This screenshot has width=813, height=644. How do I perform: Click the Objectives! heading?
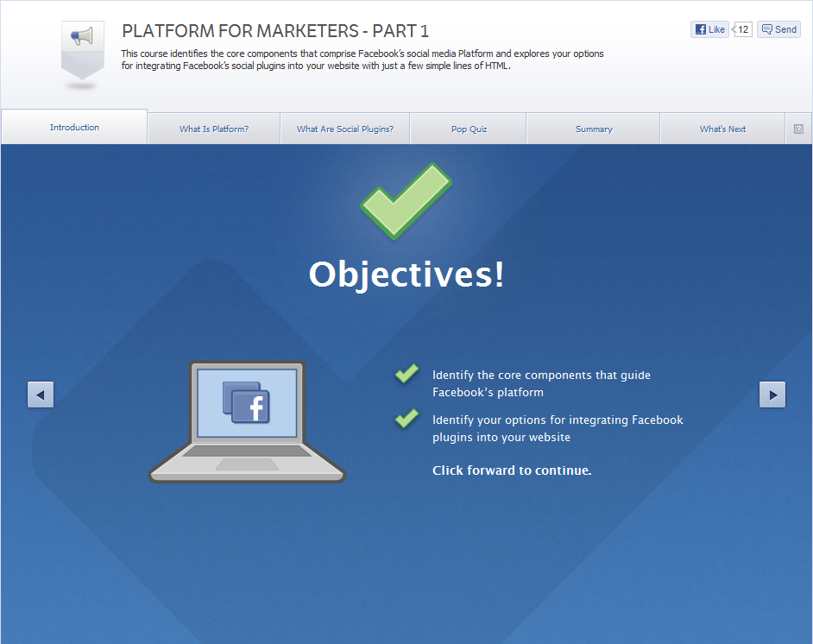click(406, 275)
